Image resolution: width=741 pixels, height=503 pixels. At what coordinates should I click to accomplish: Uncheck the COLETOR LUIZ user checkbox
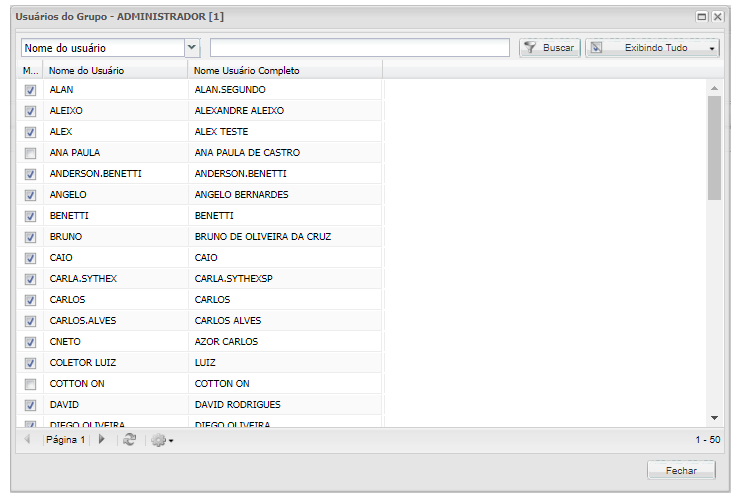(30, 363)
